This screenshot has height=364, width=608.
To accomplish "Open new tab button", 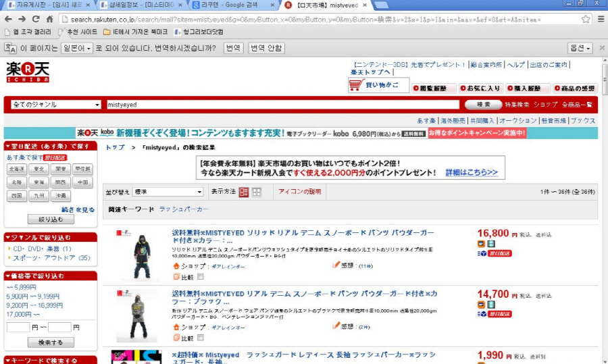I will click(382, 5).
